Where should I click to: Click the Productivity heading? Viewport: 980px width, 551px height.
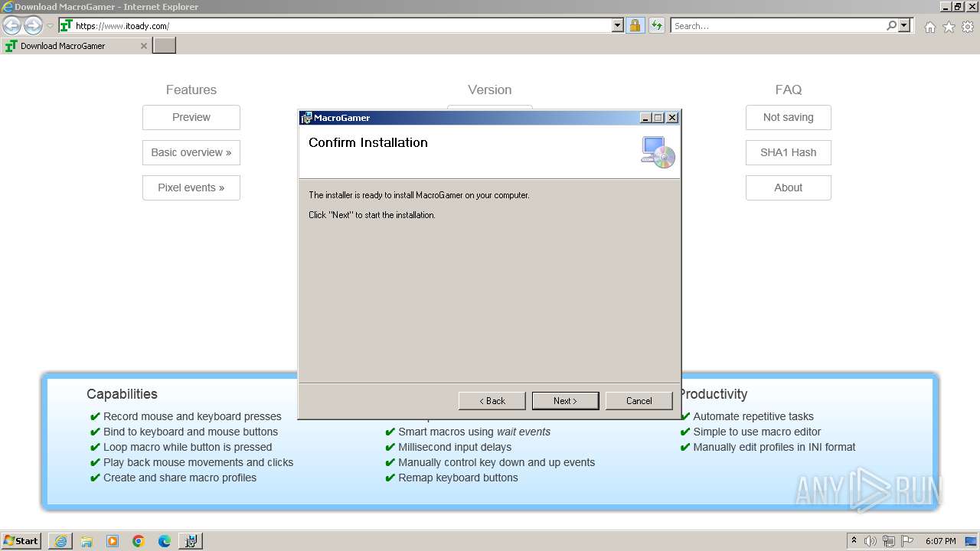point(714,394)
